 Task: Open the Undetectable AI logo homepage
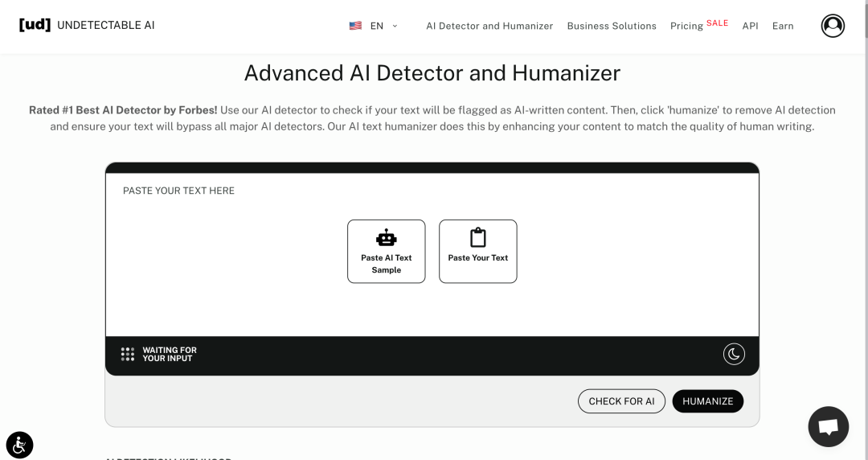[x=87, y=25]
